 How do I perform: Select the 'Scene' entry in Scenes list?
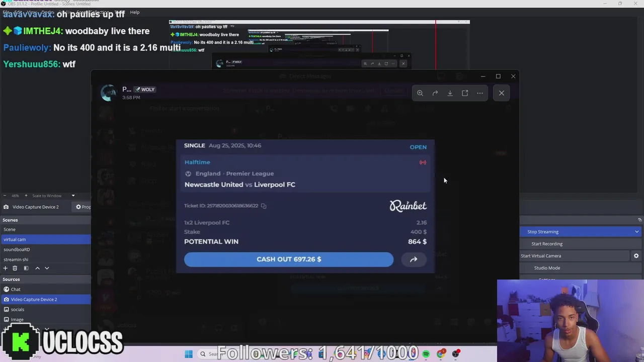[45, 229]
